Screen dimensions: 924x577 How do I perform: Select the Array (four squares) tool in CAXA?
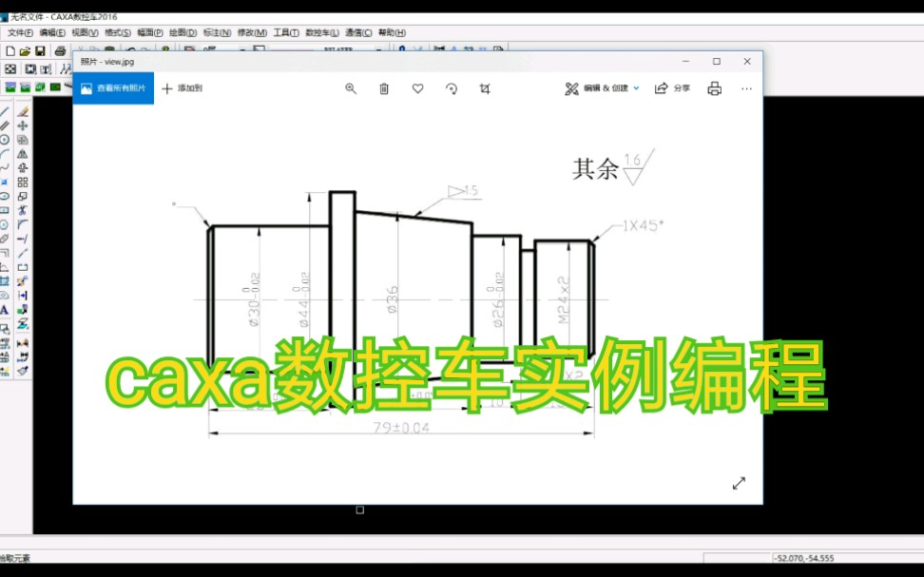pyautogui.click(x=23, y=183)
